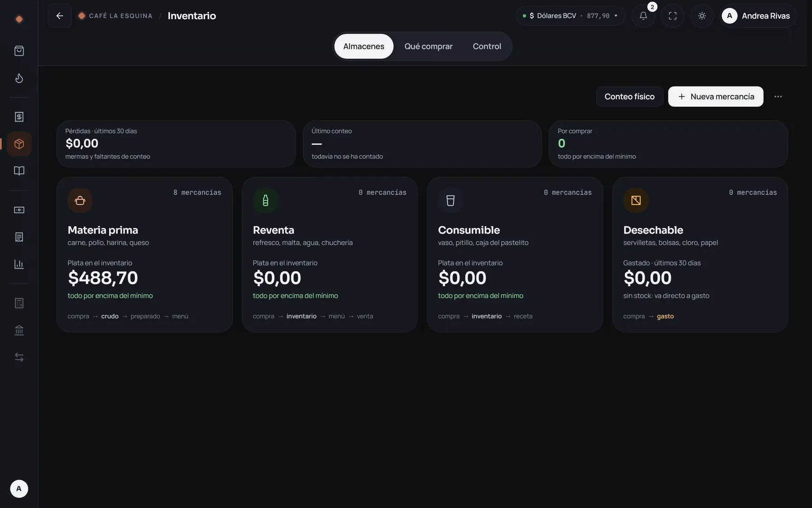Click the "8 mercancías" count label
The image size is (812, 508).
click(197, 192)
